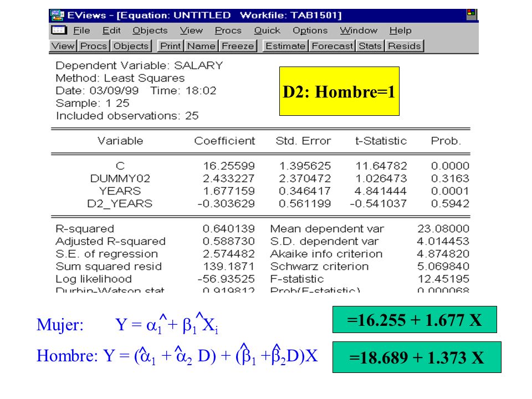Select the 'Dependent Variable: SALARY' line
The height and width of the screenshot is (399, 532).
pyautogui.click(x=139, y=65)
